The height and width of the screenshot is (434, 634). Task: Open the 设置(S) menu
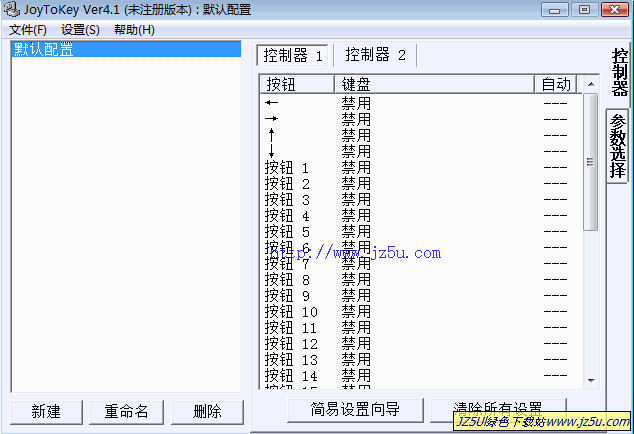pos(80,30)
